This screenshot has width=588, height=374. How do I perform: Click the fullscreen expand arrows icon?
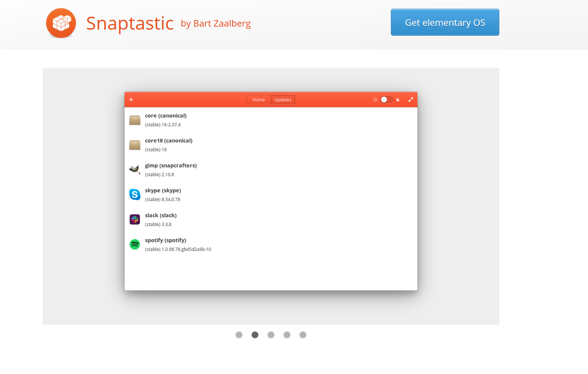411,100
